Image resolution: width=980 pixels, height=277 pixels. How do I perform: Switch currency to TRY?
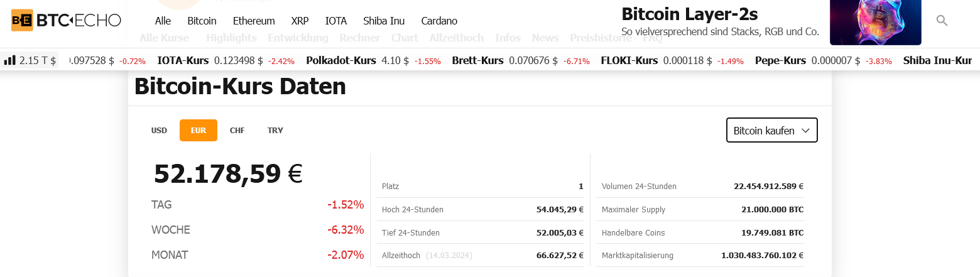275,131
